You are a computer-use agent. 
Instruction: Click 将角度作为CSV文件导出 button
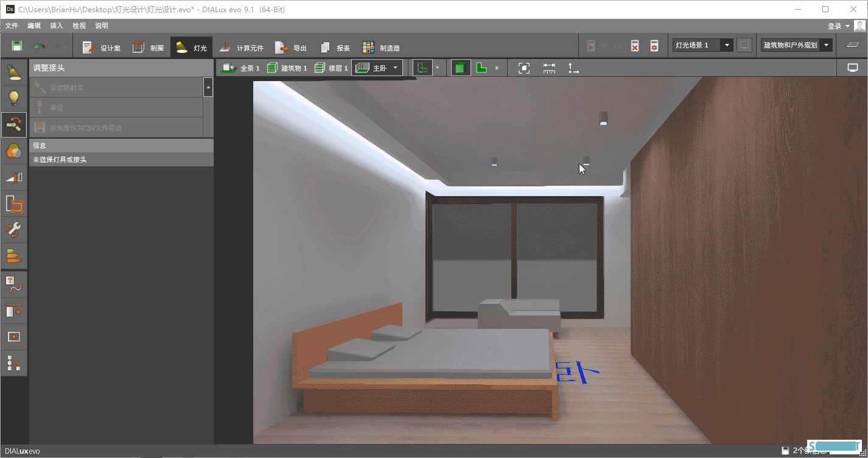click(x=116, y=128)
